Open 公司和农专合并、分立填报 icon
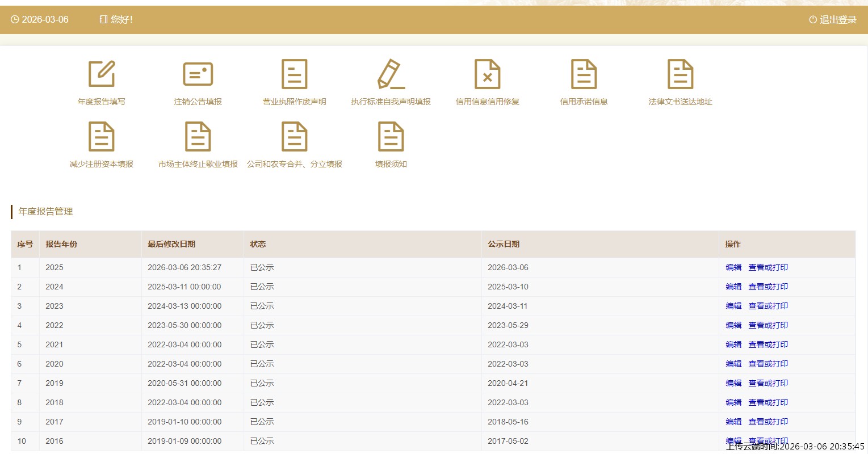The height and width of the screenshot is (454, 868). tap(294, 137)
